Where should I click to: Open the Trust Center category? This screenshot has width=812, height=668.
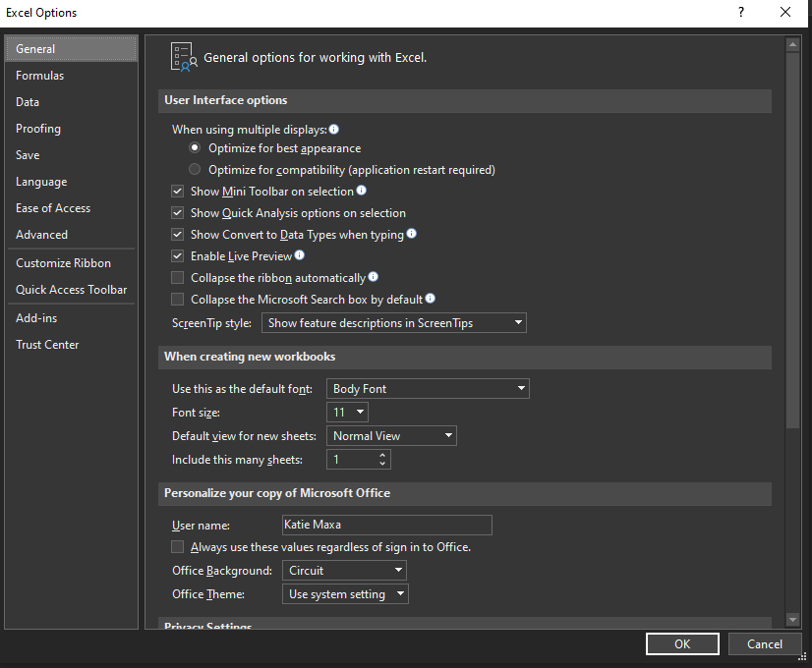72,345
